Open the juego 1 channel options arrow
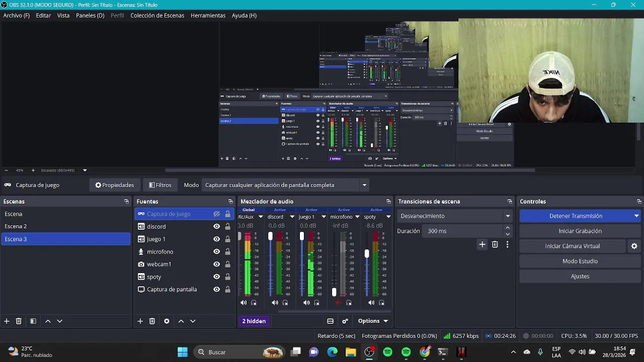Image resolution: width=644 pixels, height=362 pixels. click(x=323, y=217)
